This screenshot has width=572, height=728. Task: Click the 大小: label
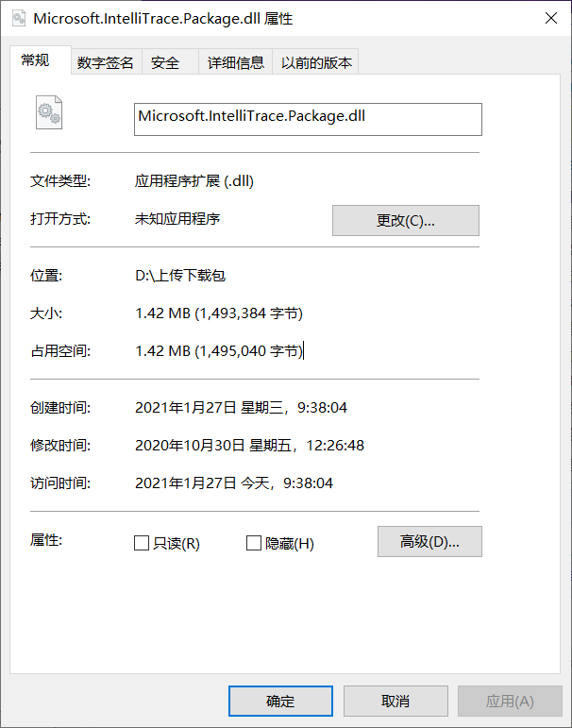(x=46, y=313)
